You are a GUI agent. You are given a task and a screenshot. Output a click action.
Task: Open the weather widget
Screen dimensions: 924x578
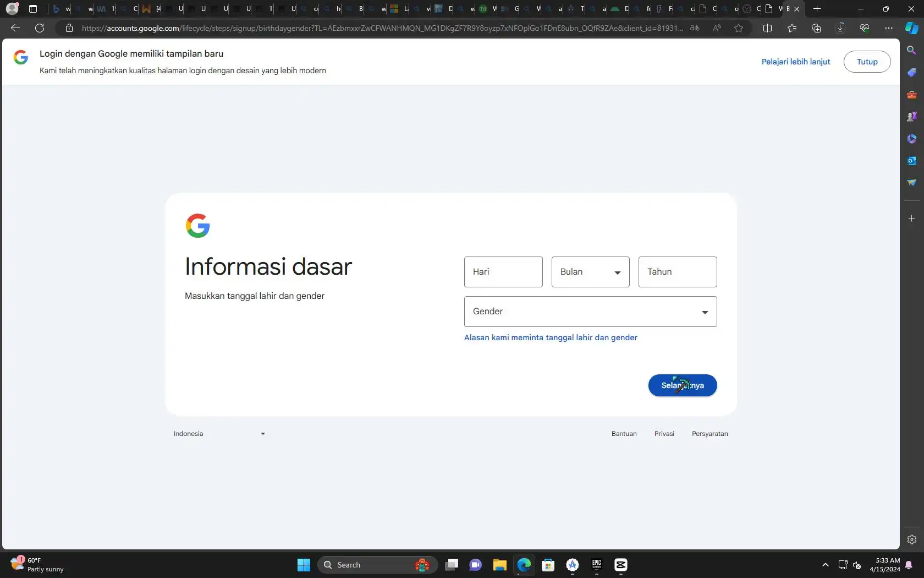click(37, 565)
